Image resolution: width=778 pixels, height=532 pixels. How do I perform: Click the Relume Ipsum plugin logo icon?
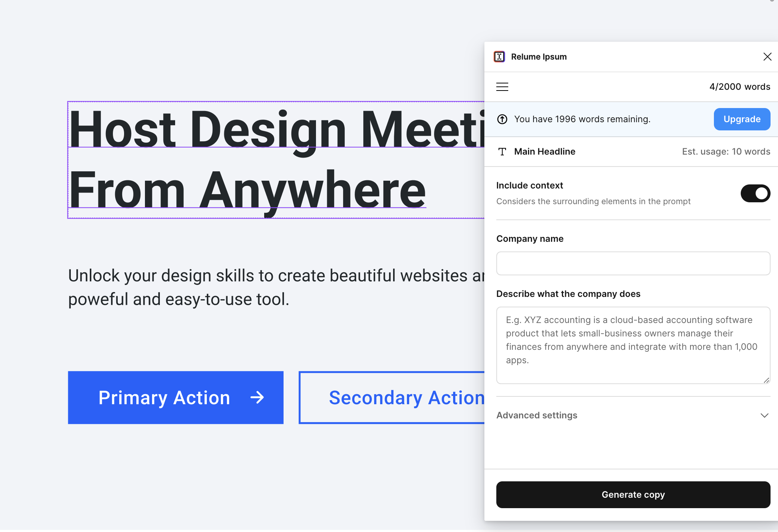[x=499, y=57]
